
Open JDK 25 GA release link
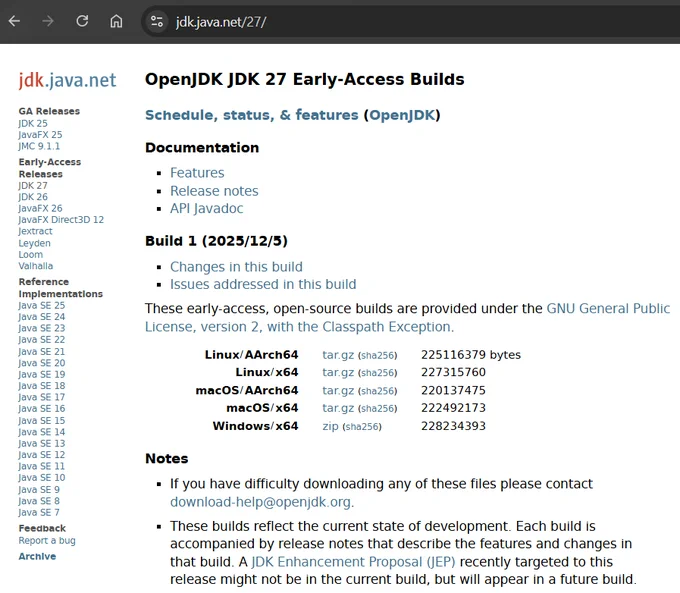[x=33, y=124]
